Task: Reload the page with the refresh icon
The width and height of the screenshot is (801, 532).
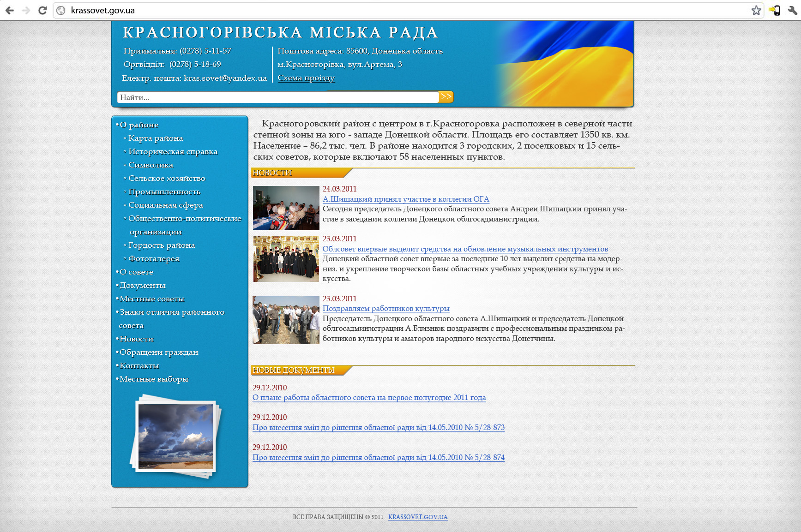Action: tap(42, 10)
